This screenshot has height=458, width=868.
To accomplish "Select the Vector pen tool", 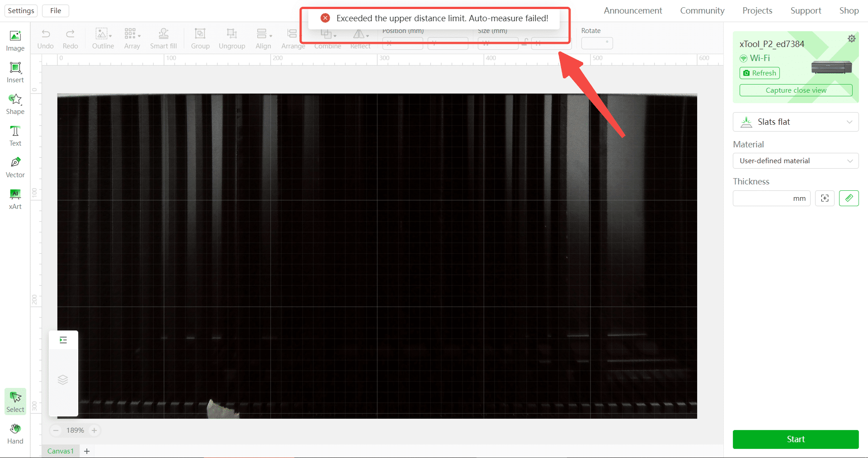I will 15,167.
